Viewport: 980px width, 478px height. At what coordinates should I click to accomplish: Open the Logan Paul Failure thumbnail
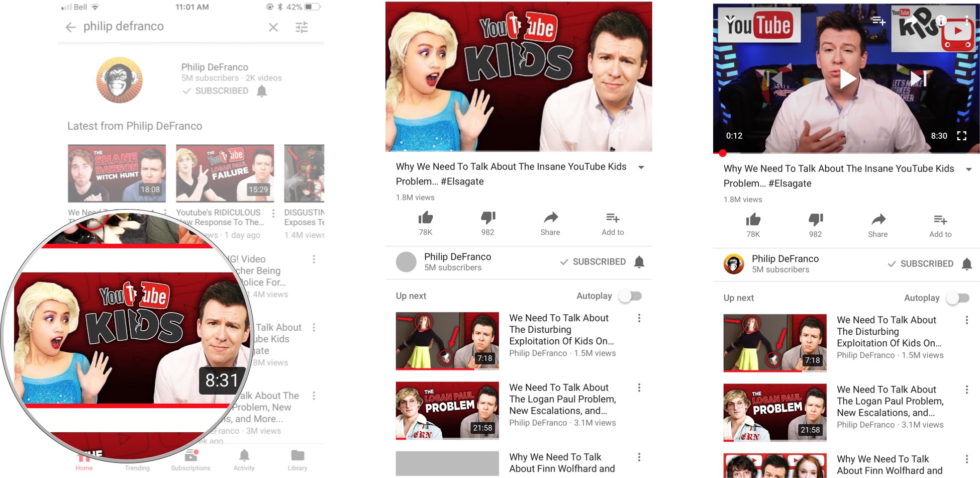pos(225,173)
